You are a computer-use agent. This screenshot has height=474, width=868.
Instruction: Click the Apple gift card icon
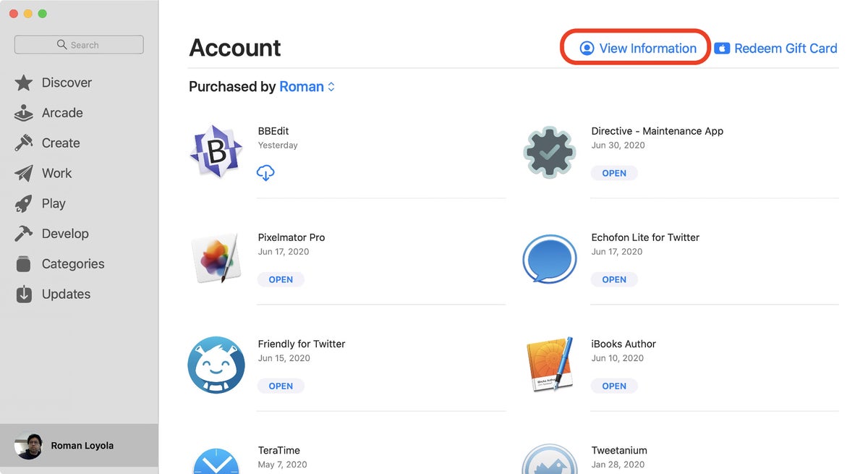(x=722, y=48)
